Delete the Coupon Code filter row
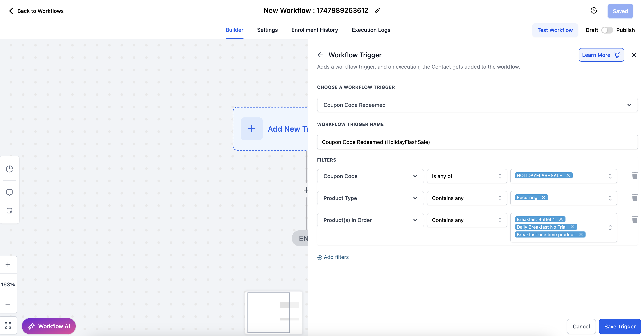 pyautogui.click(x=635, y=176)
